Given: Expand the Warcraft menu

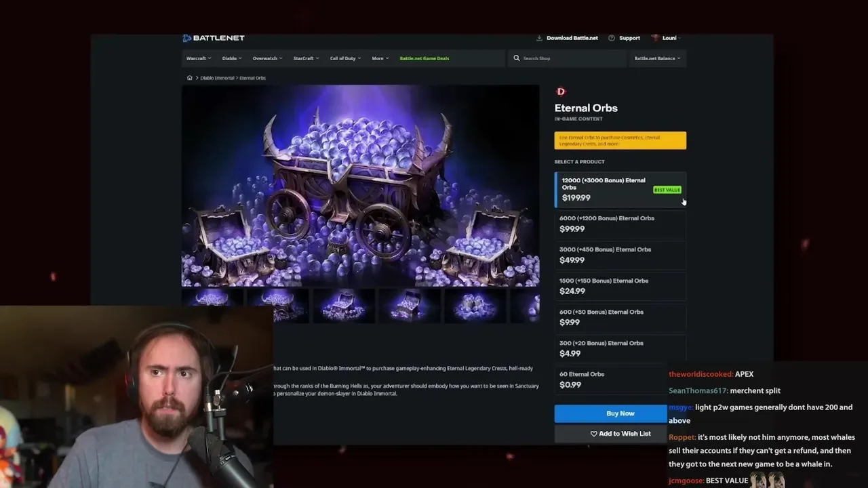Looking at the screenshot, I should coord(199,58).
